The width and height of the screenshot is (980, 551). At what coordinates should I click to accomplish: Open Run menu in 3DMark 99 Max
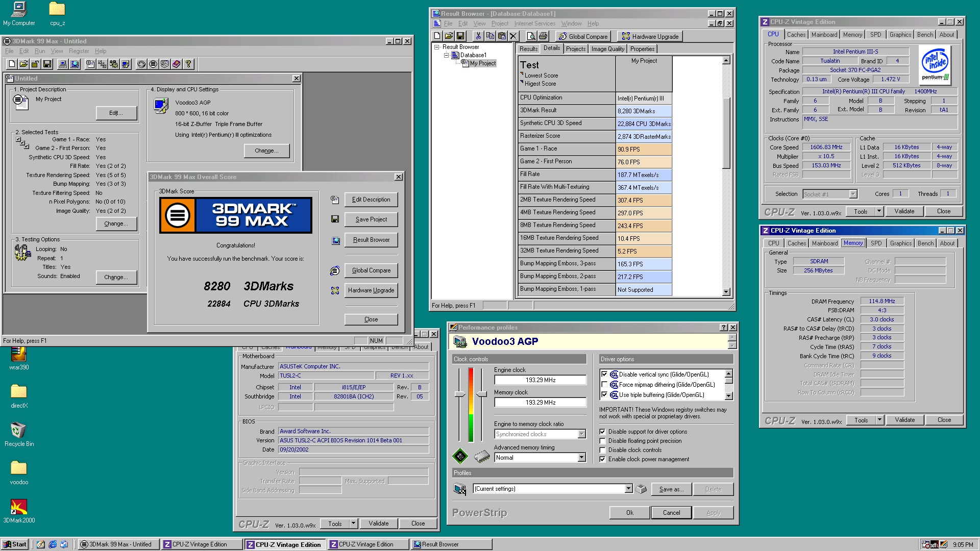[40, 51]
